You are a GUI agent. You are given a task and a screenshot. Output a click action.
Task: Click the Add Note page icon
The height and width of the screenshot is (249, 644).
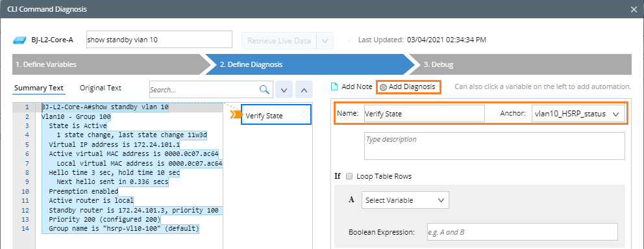coord(334,87)
